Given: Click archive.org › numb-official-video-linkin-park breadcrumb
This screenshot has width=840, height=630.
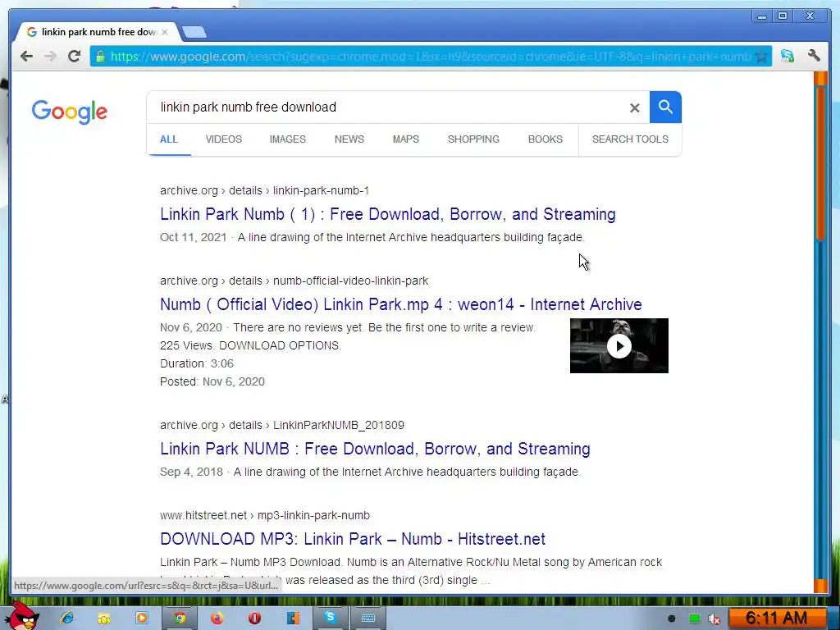Looking at the screenshot, I should tap(294, 281).
